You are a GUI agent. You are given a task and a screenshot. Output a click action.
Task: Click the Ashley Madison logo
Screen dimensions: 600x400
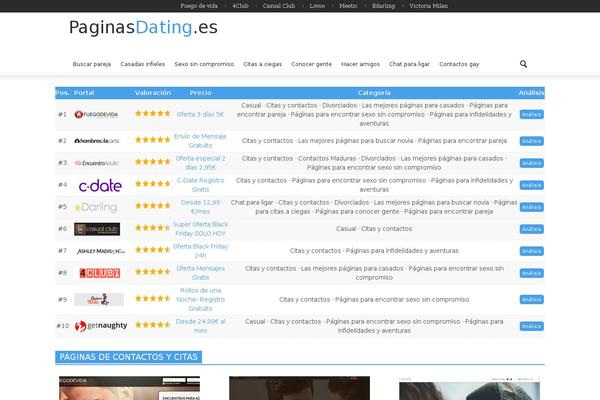pyautogui.click(x=101, y=251)
